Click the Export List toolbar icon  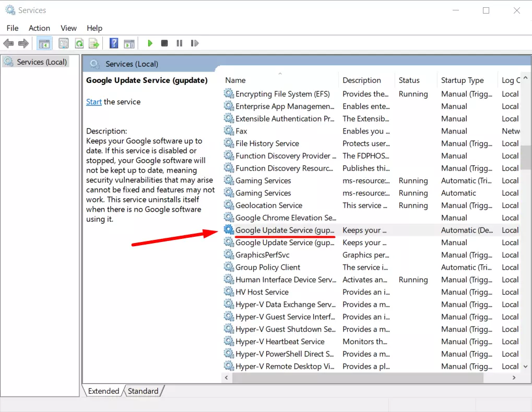click(x=94, y=43)
